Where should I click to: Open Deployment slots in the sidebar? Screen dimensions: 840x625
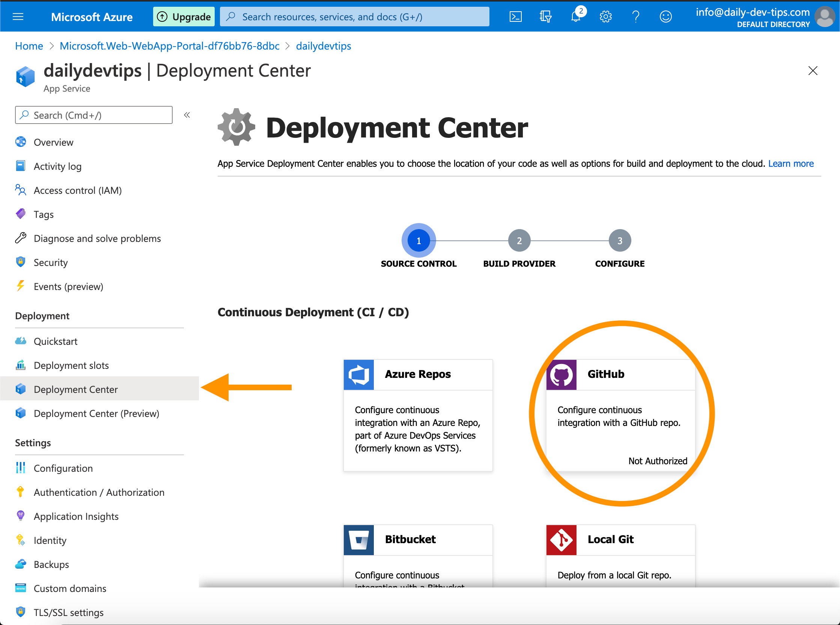71,365
